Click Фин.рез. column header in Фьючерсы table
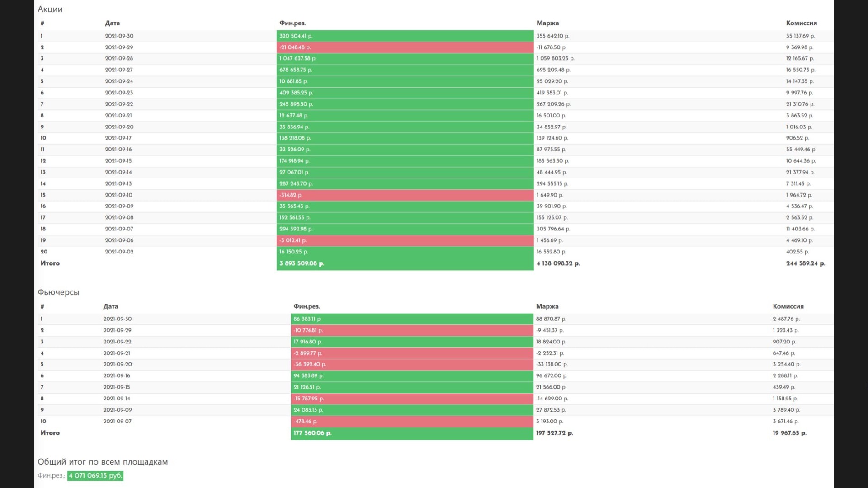 307,306
